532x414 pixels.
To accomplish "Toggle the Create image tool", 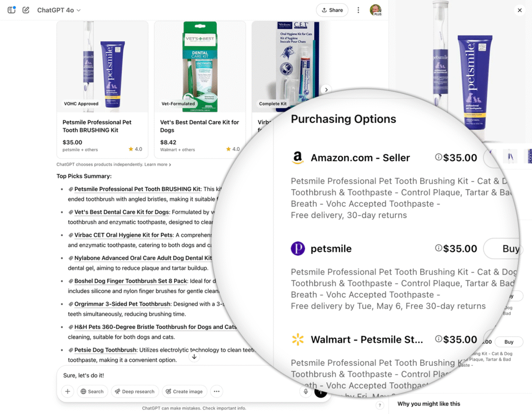I will pos(184,391).
